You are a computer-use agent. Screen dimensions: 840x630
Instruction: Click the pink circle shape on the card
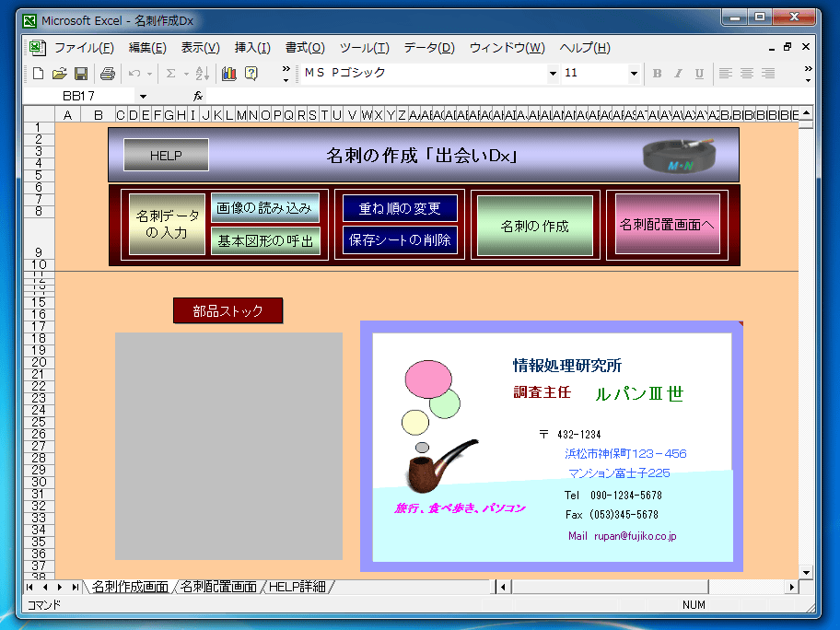coord(428,379)
